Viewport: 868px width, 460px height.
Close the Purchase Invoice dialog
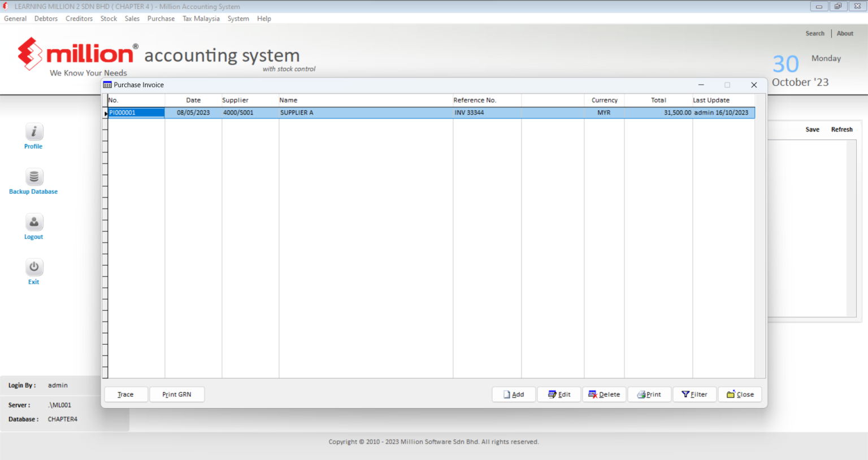pyautogui.click(x=740, y=394)
